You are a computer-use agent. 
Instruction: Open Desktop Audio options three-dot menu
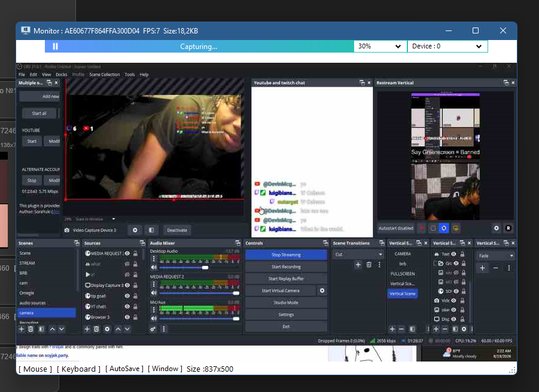click(154, 259)
